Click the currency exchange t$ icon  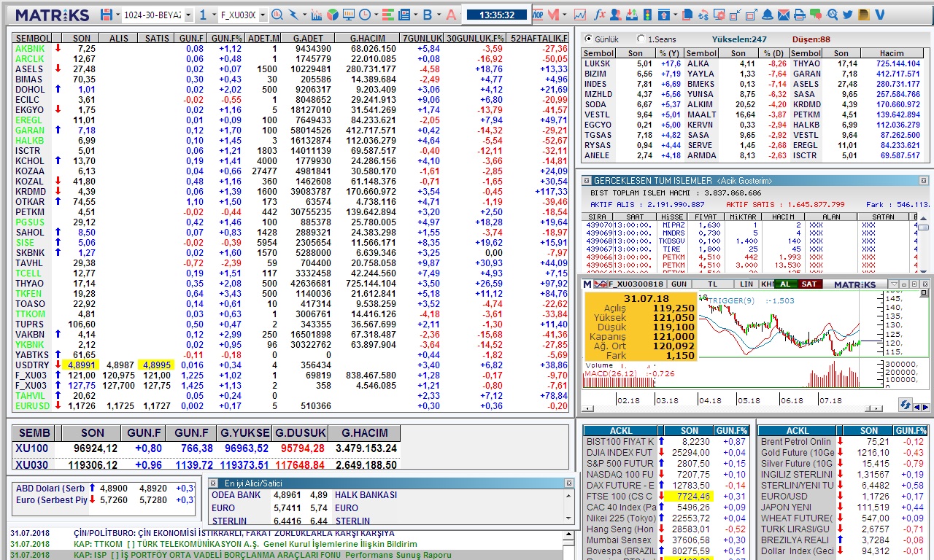tap(703, 15)
